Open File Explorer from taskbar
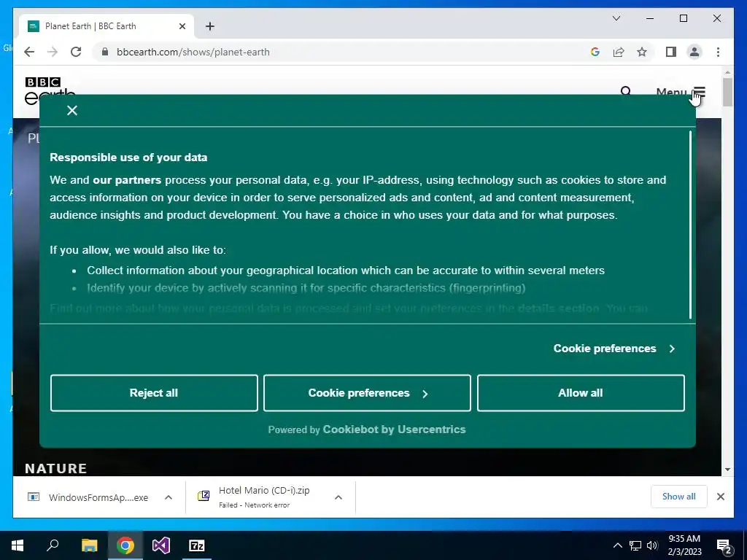The image size is (747, 560). pyautogui.click(x=89, y=545)
